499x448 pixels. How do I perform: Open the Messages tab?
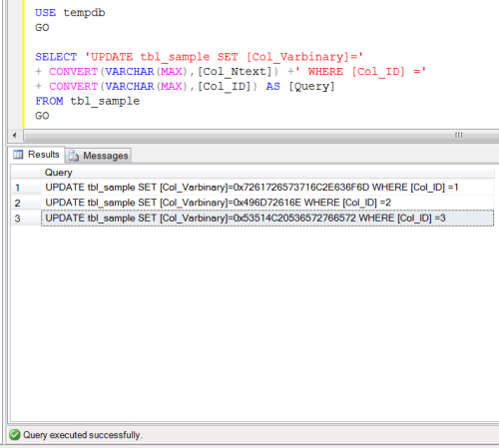[x=99, y=156]
